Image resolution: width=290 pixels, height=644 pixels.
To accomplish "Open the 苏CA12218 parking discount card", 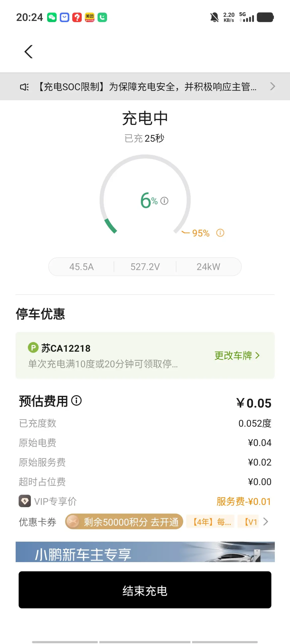I will tap(145, 355).
